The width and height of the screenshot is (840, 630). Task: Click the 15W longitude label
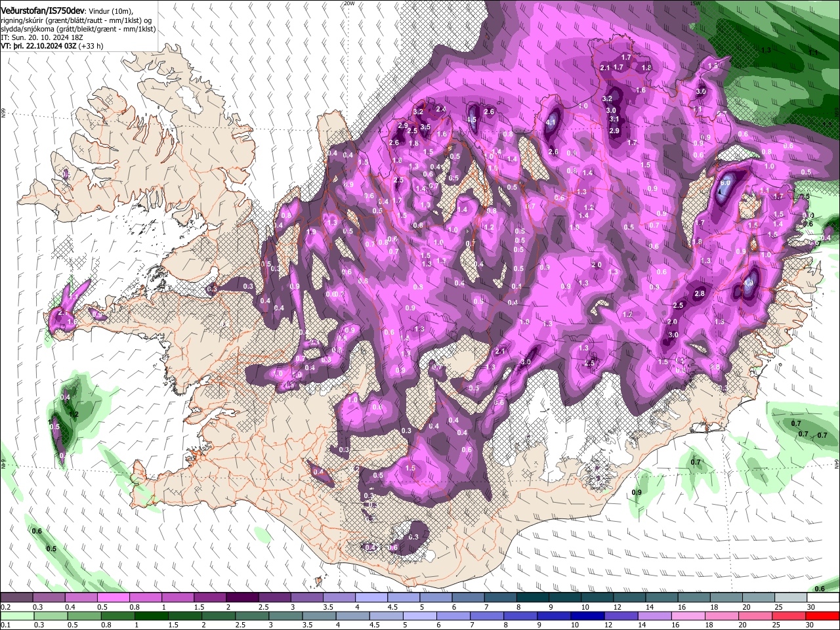(696, 3)
